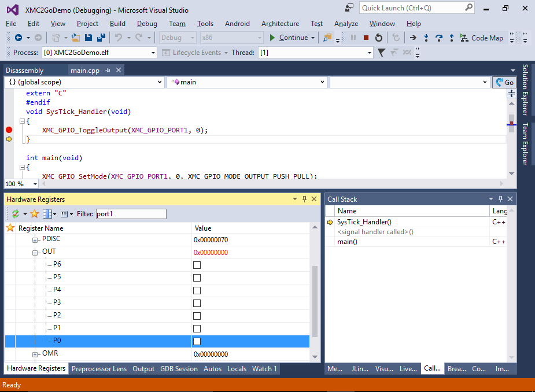Image resolution: width=535 pixels, height=392 pixels.
Task: Click the code editor horizontal scrollbar
Action: [272, 184]
